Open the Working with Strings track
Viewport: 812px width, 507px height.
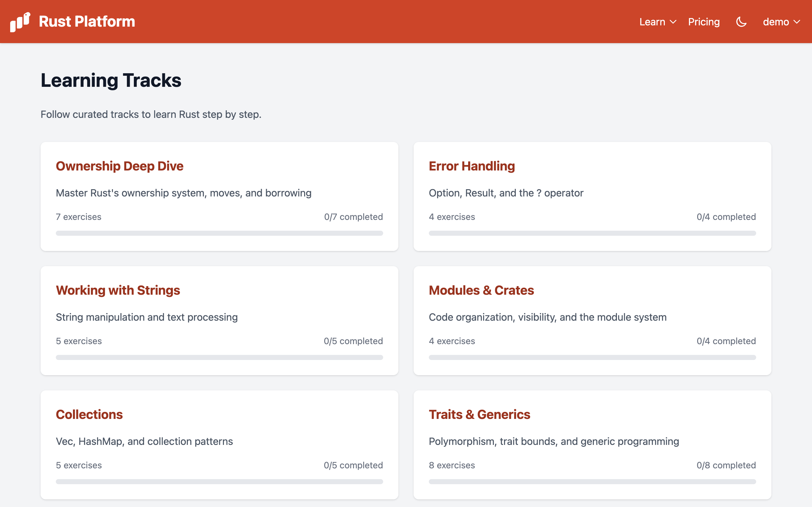(118, 290)
